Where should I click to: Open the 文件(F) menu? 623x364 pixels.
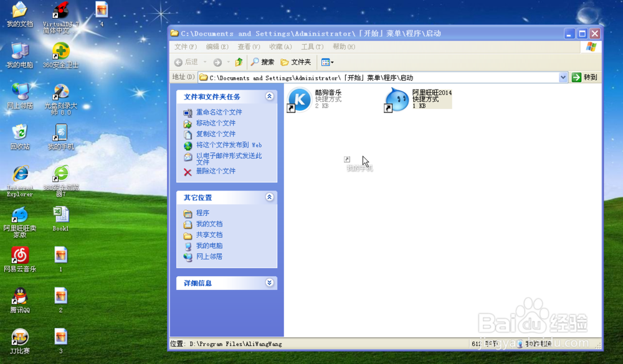click(x=186, y=47)
